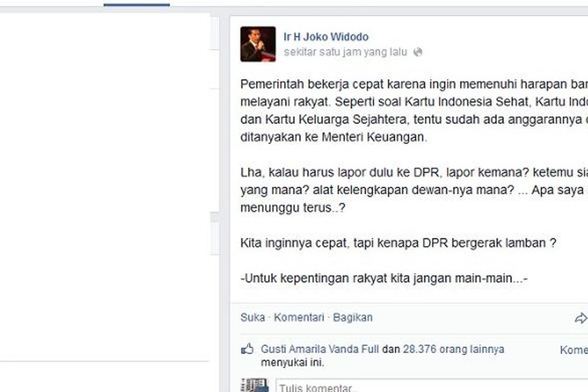Open the Gusti Amarila Vanda Full profile link
588x392 pixels.
320,349
